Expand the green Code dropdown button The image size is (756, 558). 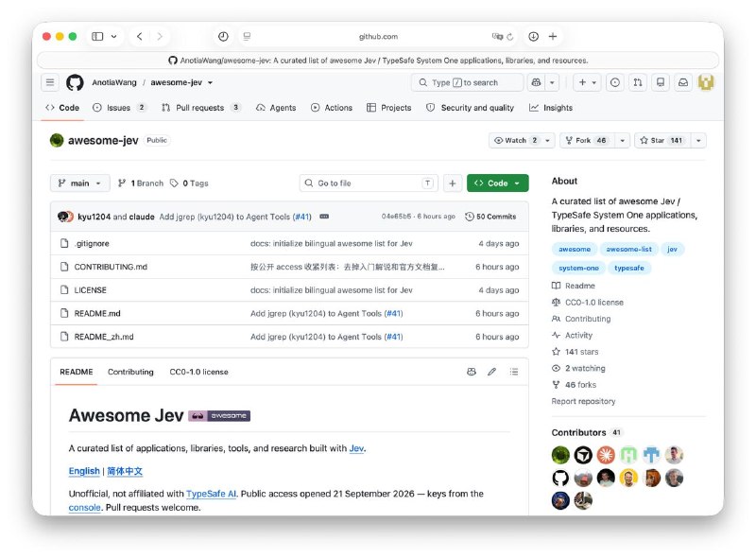[x=498, y=183]
